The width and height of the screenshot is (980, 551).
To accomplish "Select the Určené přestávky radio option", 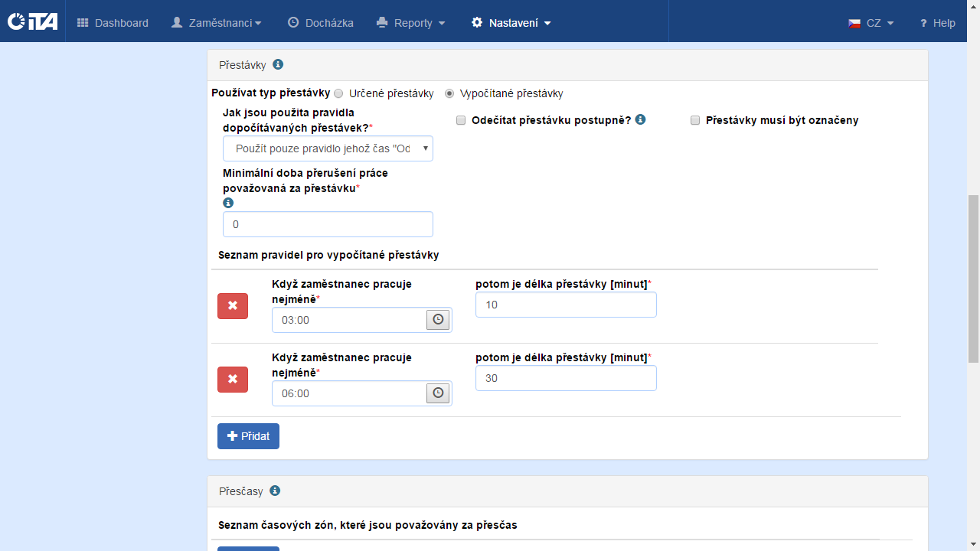I will click(x=338, y=93).
